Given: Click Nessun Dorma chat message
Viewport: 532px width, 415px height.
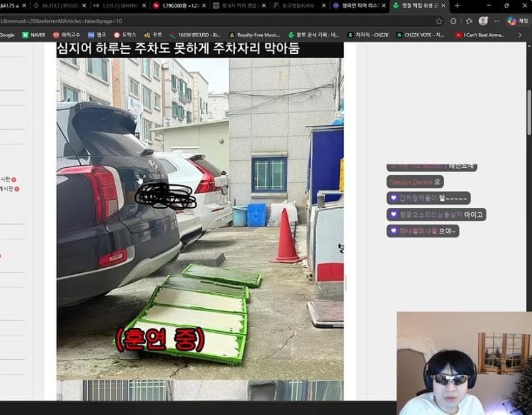Looking at the screenshot, I should [415, 182].
